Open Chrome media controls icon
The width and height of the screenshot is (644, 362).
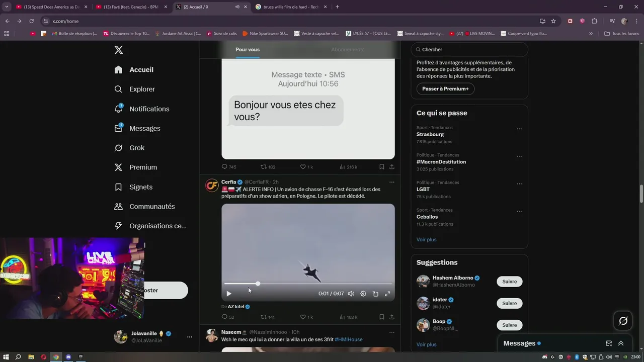612,21
